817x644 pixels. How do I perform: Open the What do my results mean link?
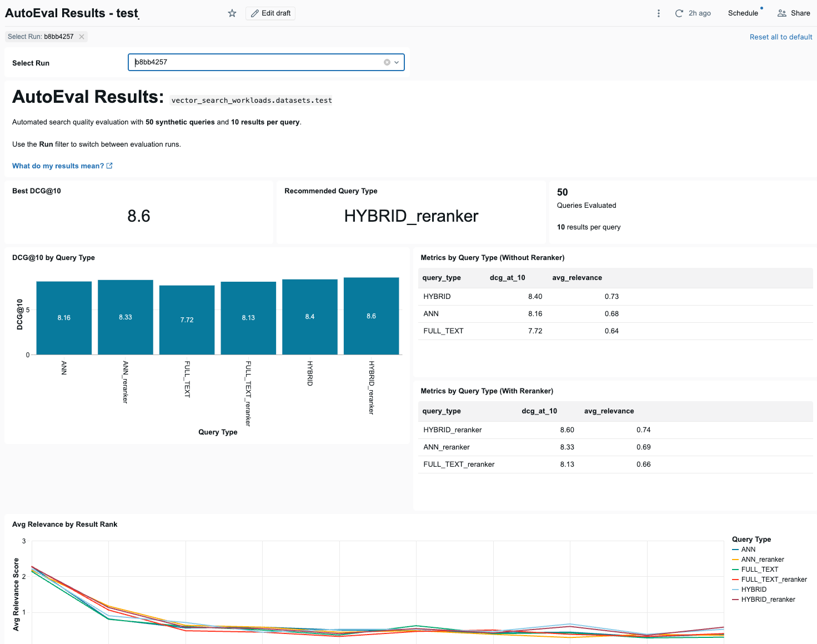point(58,166)
